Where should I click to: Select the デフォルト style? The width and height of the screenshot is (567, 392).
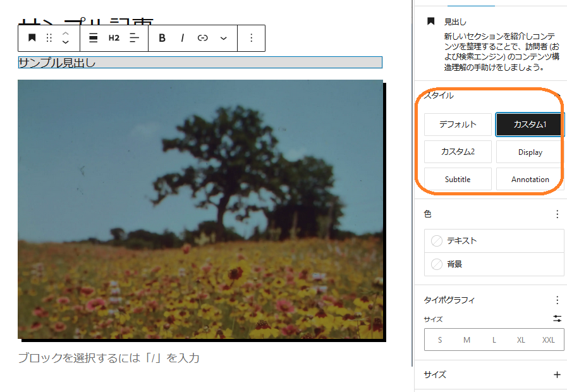coord(458,125)
